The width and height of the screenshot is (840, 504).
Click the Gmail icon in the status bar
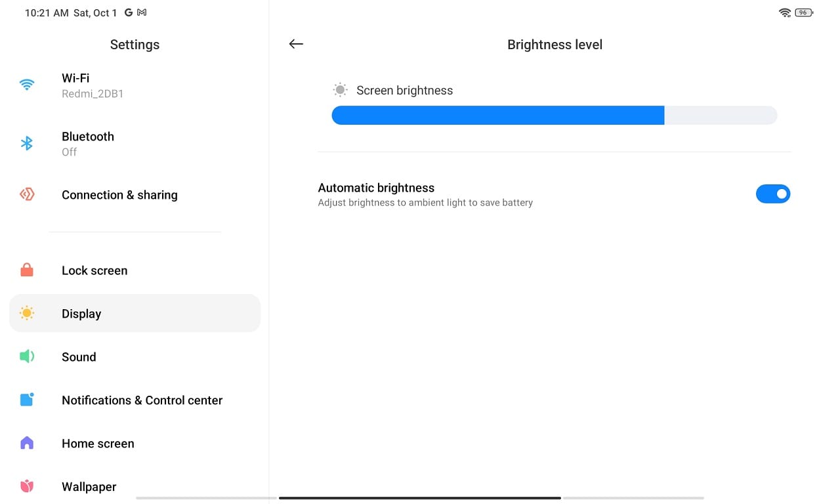[x=141, y=12]
